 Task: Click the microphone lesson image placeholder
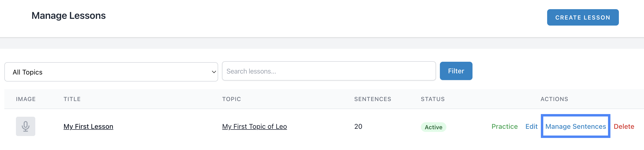[26, 126]
